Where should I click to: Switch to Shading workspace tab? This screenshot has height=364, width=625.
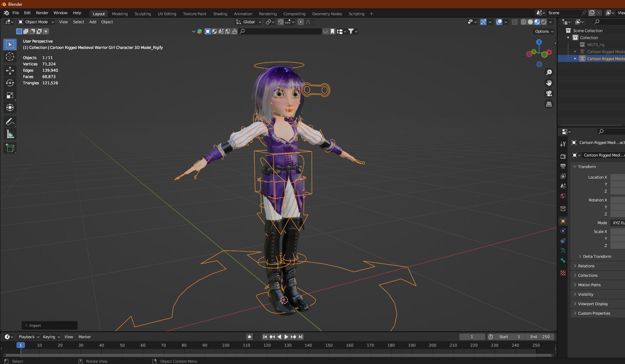click(x=220, y=14)
